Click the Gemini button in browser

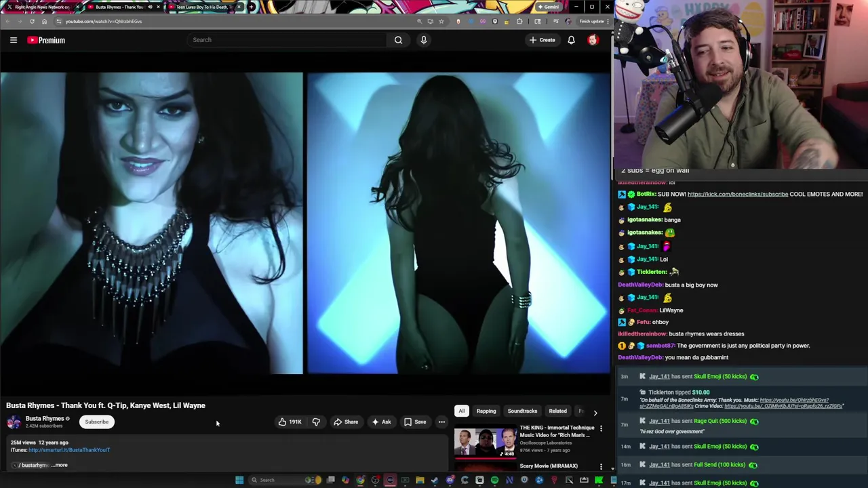coord(549,7)
